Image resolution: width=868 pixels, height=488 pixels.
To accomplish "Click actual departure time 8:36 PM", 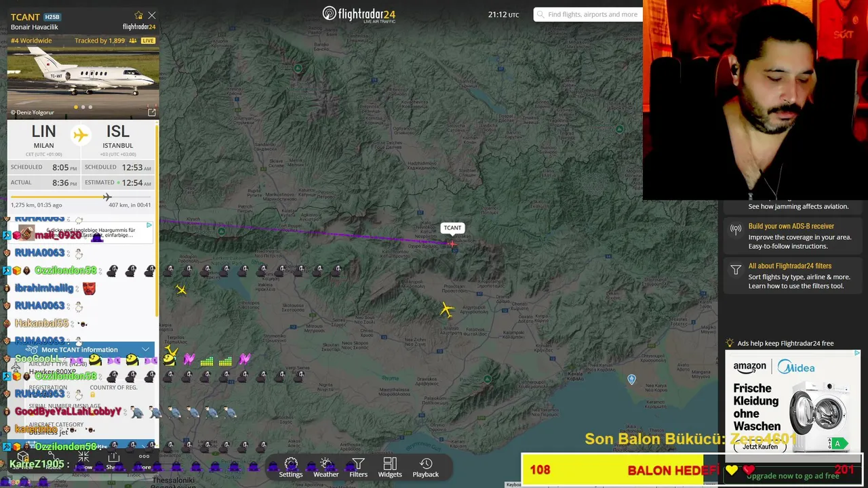I will (64, 183).
